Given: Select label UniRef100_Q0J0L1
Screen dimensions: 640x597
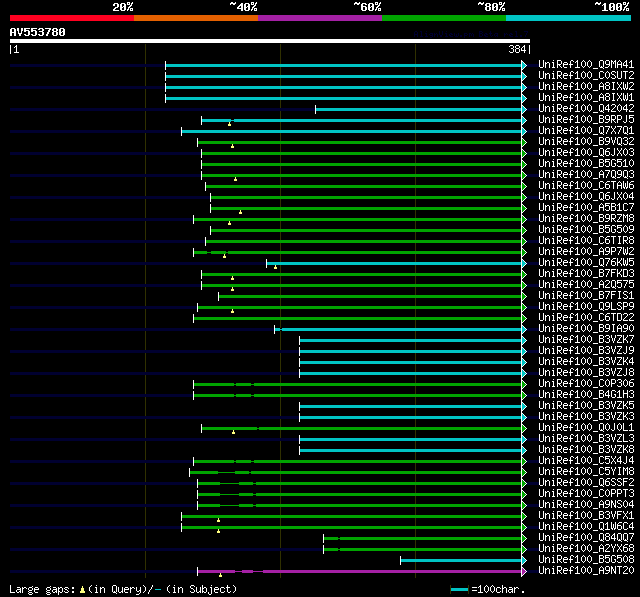Looking at the screenshot, I should pyautogui.click(x=586, y=428).
